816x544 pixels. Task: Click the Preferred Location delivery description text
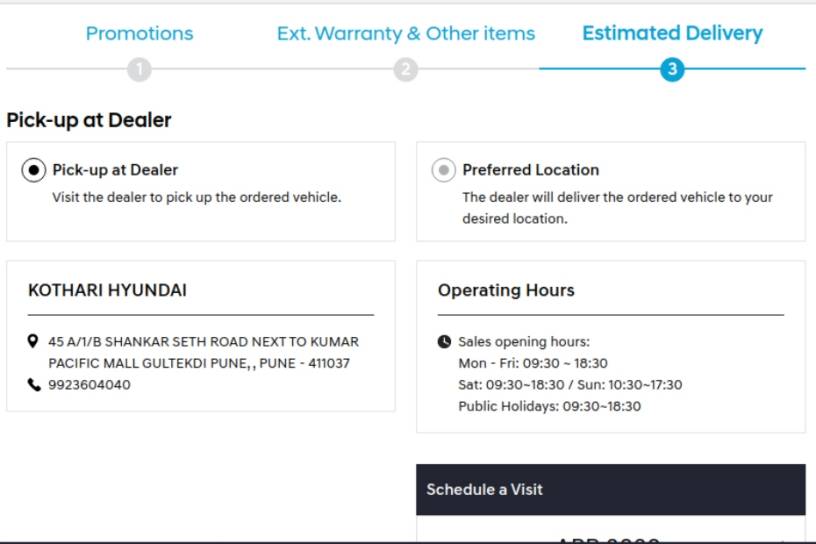[x=617, y=208]
